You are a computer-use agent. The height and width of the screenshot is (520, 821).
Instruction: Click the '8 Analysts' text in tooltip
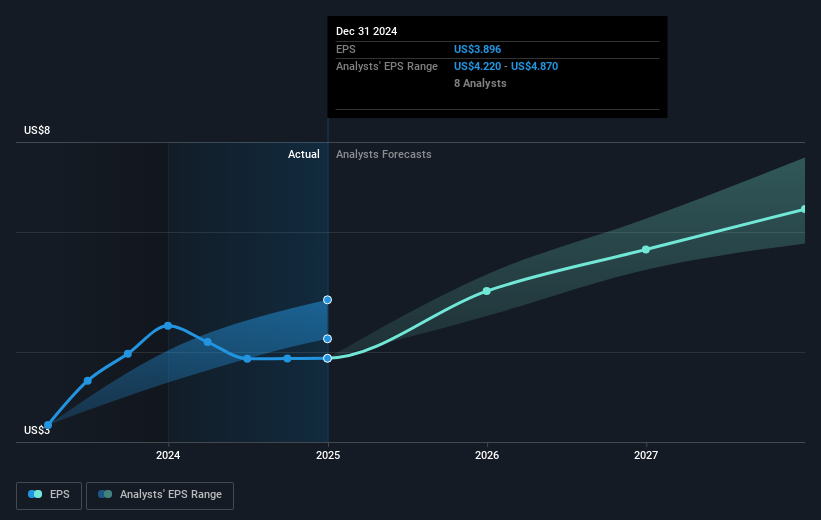click(480, 83)
